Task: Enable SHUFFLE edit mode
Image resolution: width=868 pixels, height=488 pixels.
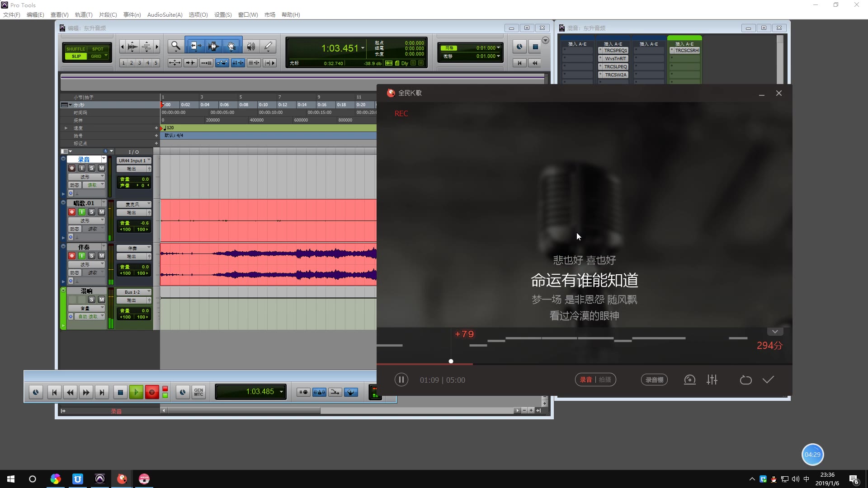Action: pyautogui.click(x=75, y=49)
